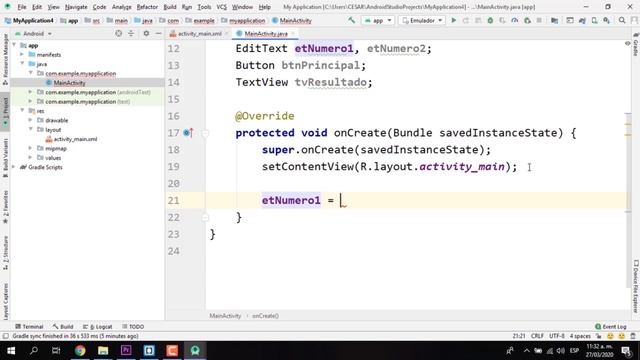Viewport: 640px width, 360px height.
Task: Click the Collapse All icon in Project panel
Action: tap(131, 33)
